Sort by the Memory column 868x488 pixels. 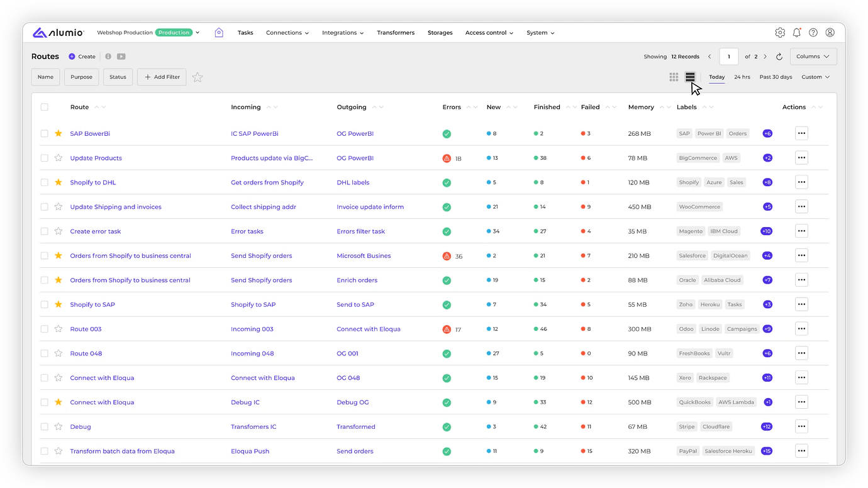pos(665,107)
